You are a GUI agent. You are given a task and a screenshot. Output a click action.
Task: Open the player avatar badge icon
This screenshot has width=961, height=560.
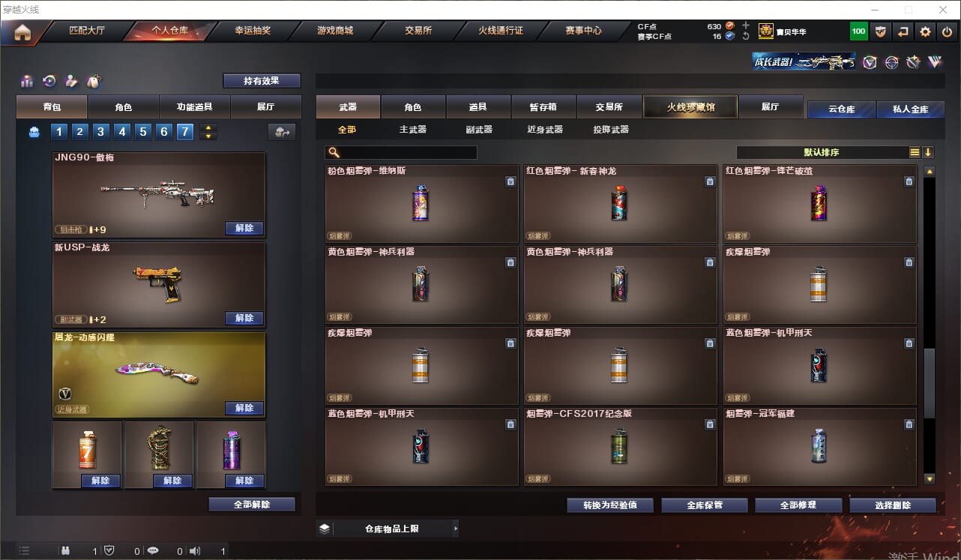coord(765,31)
